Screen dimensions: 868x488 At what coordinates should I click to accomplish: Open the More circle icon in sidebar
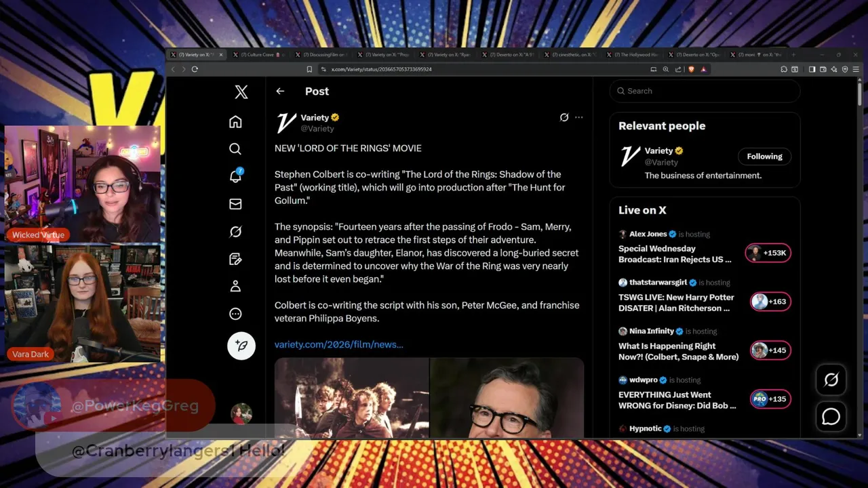pos(235,314)
